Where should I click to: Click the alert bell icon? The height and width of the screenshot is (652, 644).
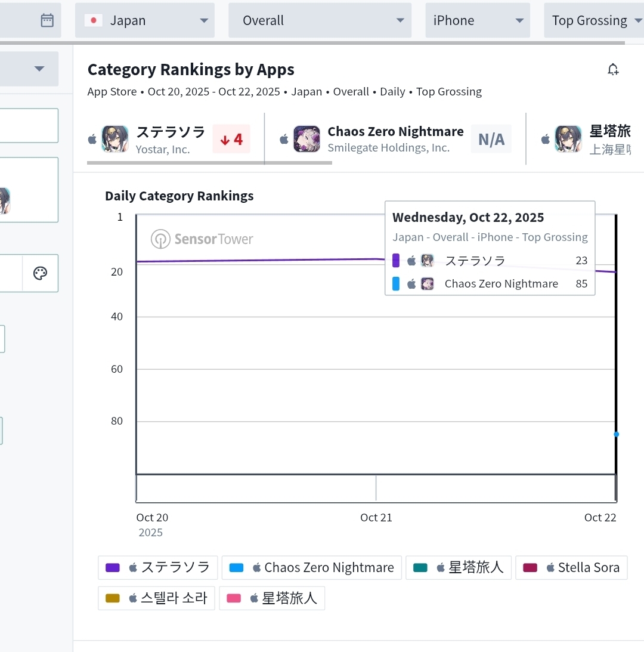pos(613,69)
